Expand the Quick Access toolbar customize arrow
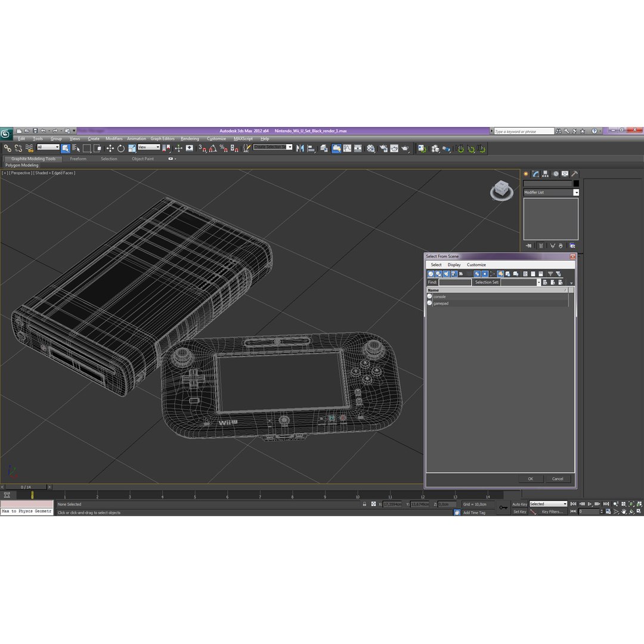644x644 pixels. (75, 131)
